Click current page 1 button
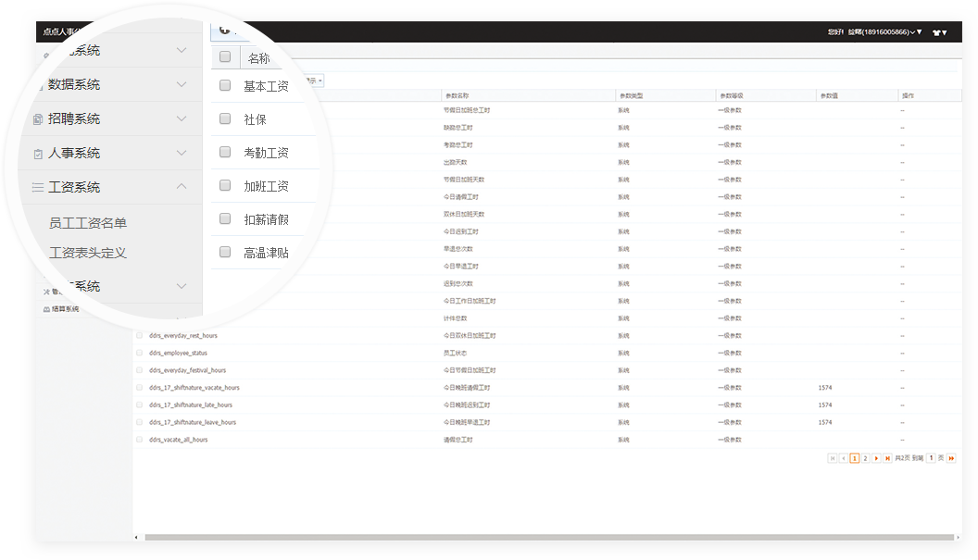Screen dimensions: 978x560 pos(855,458)
